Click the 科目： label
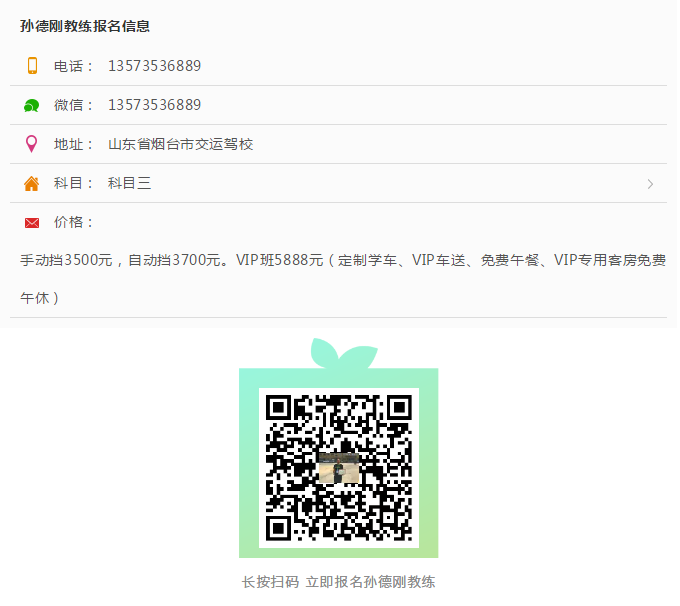The width and height of the screenshot is (680, 606). coord(73,183)
